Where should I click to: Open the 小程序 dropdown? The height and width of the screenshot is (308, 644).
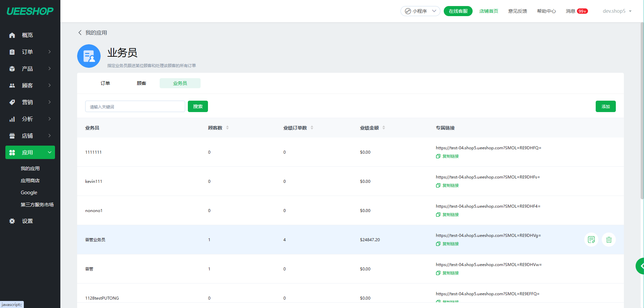pos(420,11)
